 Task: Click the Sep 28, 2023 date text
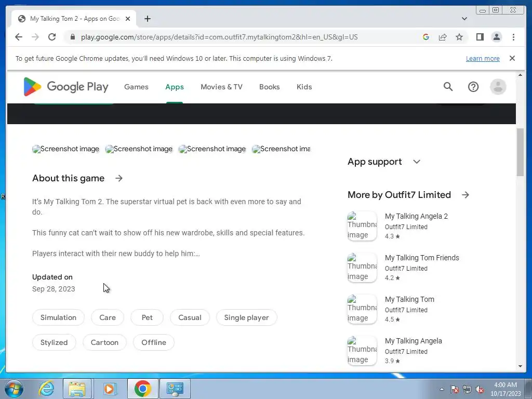click(x=54, y=289)
